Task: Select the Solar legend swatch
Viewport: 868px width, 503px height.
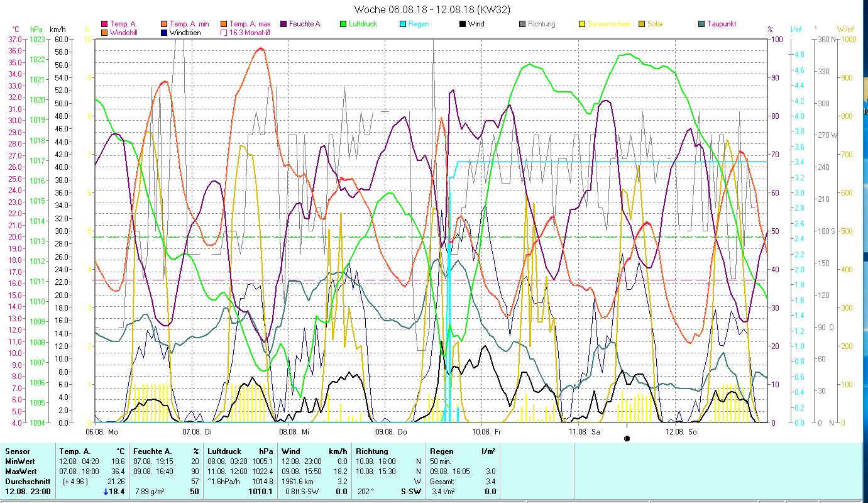Action: pos(641,25)
